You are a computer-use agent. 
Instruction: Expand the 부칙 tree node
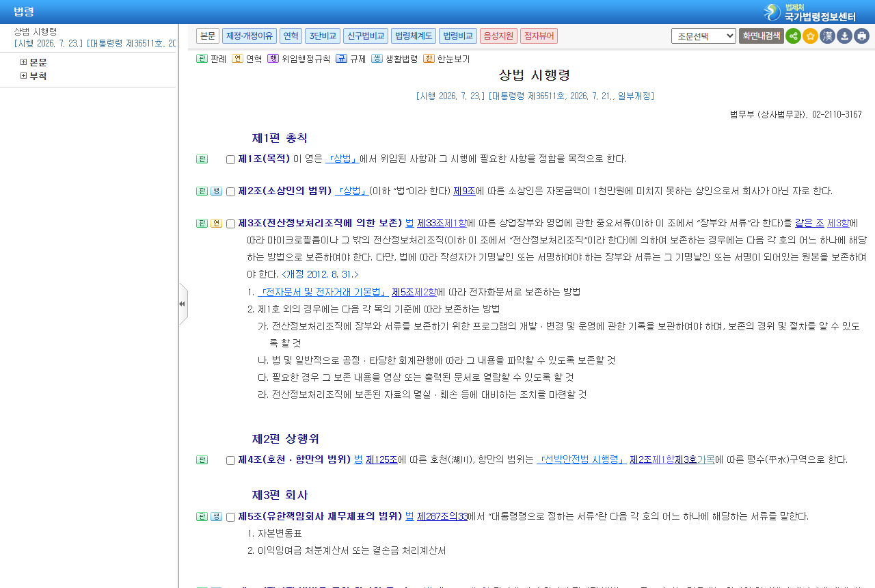(24, 76)
